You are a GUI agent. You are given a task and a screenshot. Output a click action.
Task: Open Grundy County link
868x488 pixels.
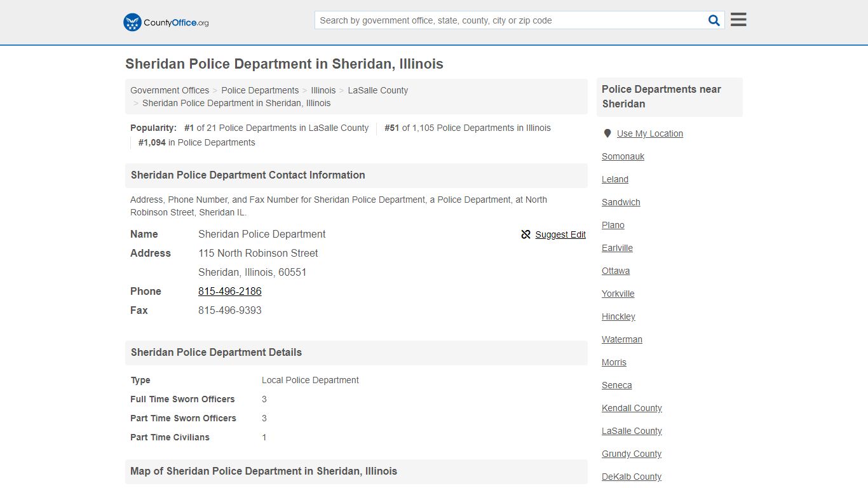coord(632,454)
